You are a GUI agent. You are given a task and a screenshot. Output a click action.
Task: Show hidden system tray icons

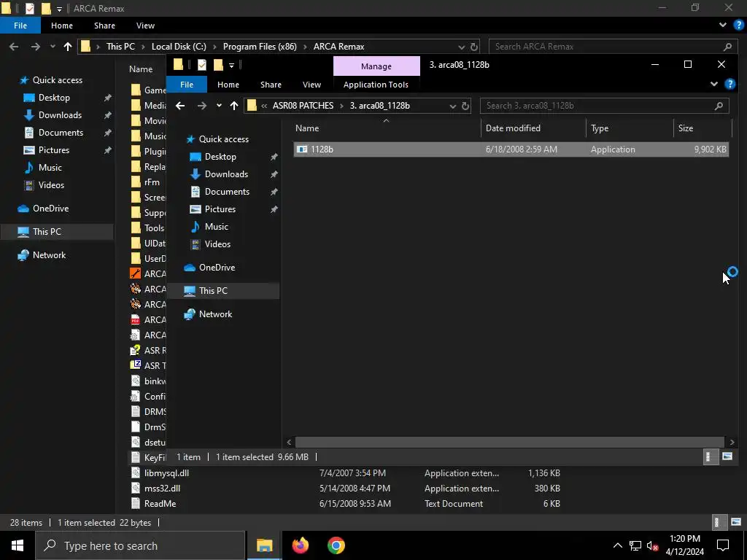tap(617, 545)
